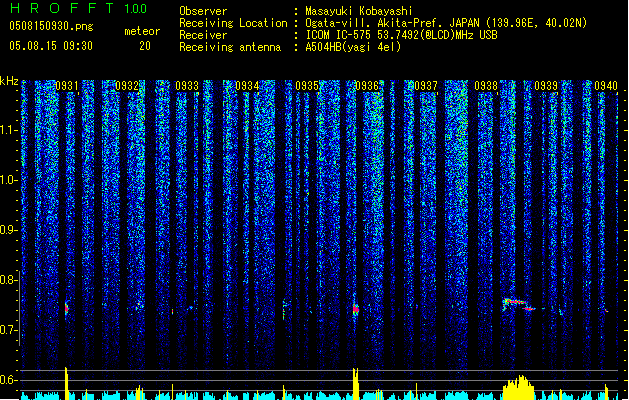Click the red meteor echo near 0936
Screen dimensions: 629x400
click(355, 309)
